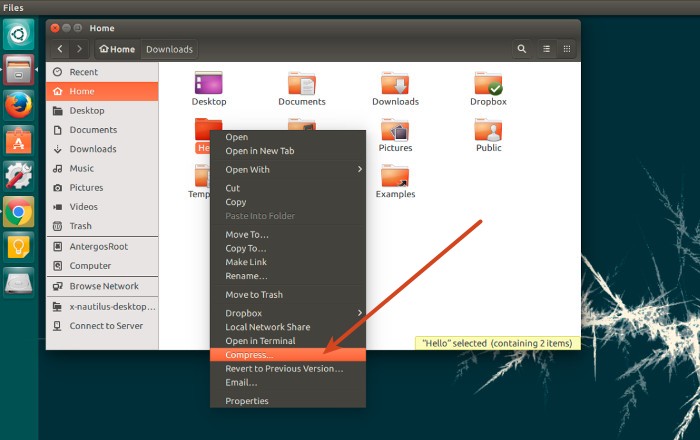The height and width of the screenshot is (440, 700).
Task: Go to Music in the sidebar
Action: click(102, 168)
